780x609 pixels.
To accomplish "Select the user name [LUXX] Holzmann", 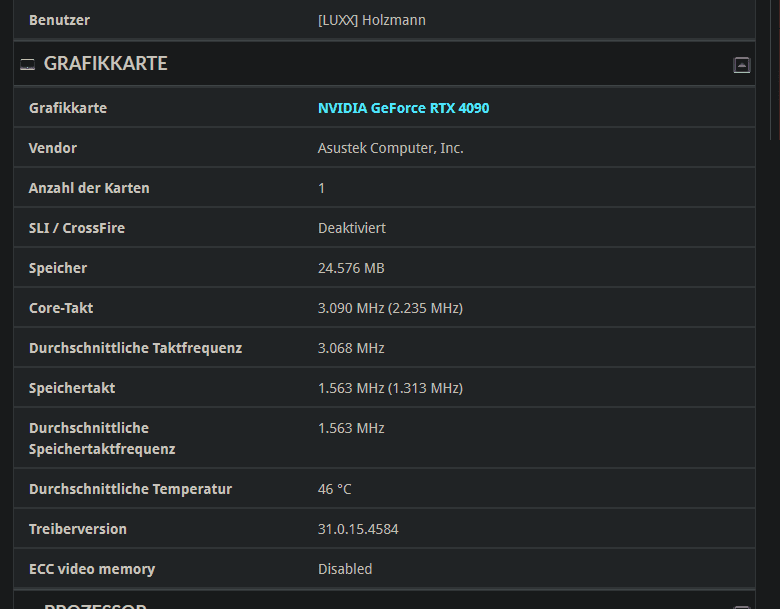I will [x=372, y=20].
